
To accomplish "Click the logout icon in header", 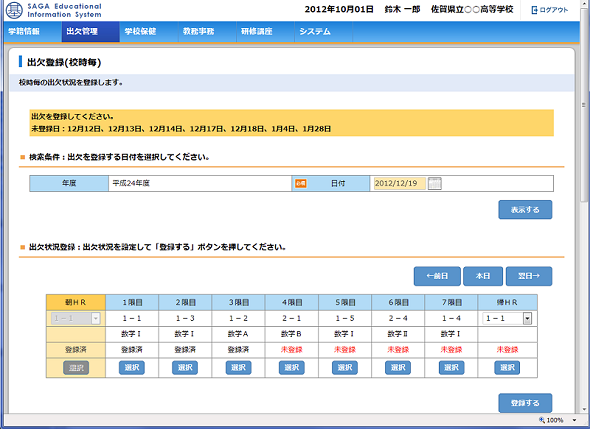I will [x=534, y=10].
